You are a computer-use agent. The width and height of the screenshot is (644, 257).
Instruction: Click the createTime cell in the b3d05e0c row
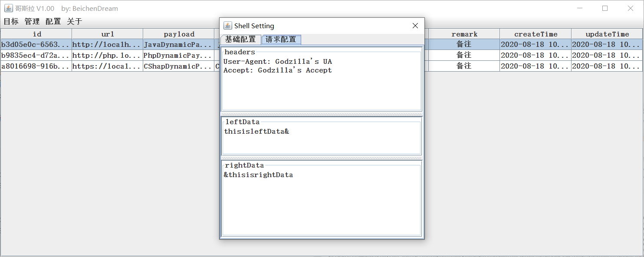pyautogui.click(x=536, y=44)
